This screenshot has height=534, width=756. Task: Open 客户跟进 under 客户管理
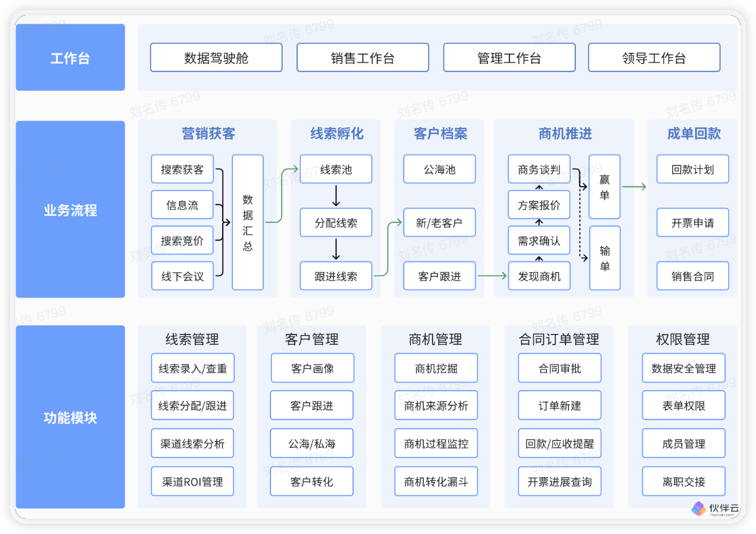[x=312, y=405]
